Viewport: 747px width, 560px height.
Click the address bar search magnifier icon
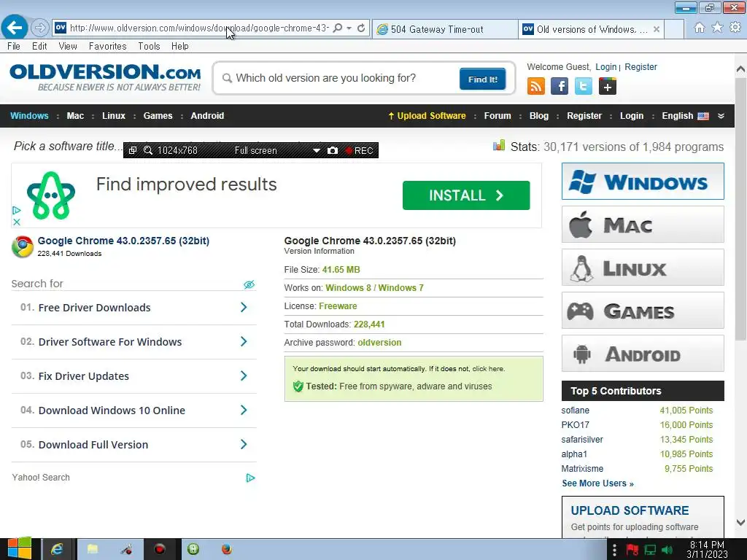pyautogui.click(x=337, y=28)
